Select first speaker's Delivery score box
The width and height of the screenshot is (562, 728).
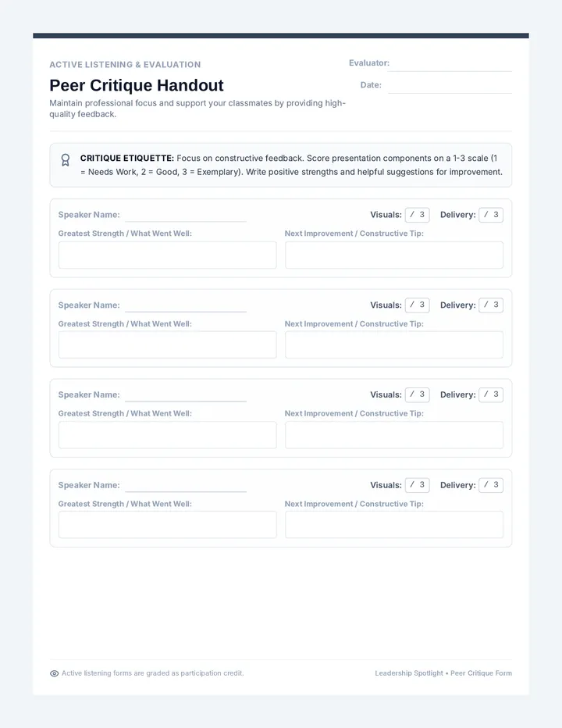[491, 215]
